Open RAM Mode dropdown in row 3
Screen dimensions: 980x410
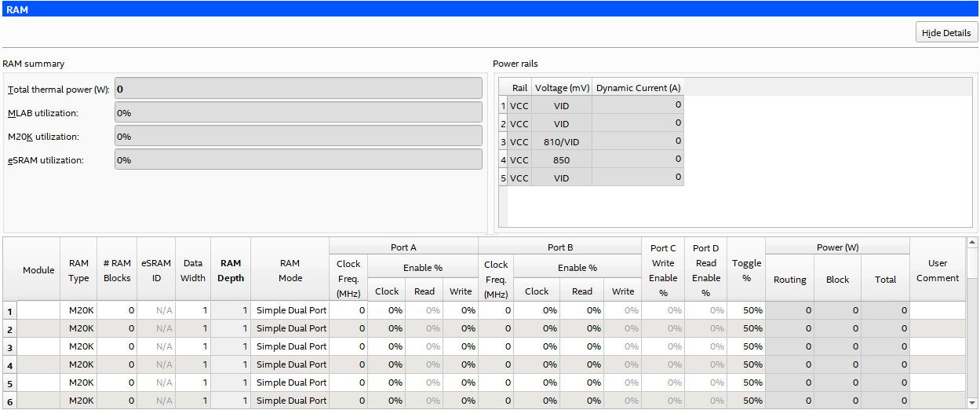[x=290, y=346]
